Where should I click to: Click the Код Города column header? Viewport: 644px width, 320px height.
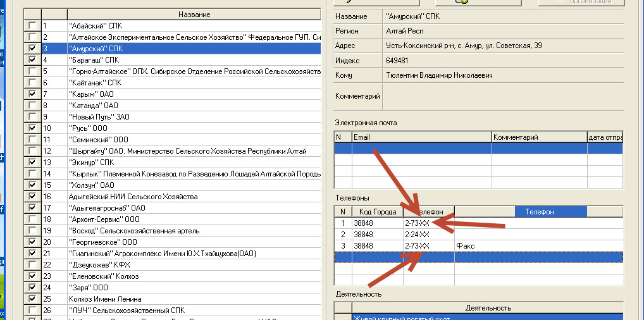(377, 212)
